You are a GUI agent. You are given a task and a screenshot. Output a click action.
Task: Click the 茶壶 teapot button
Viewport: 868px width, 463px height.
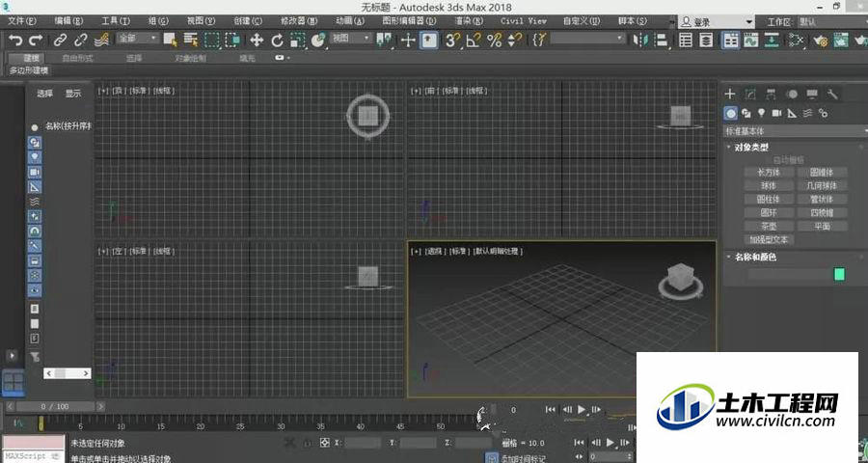(769, 226)
